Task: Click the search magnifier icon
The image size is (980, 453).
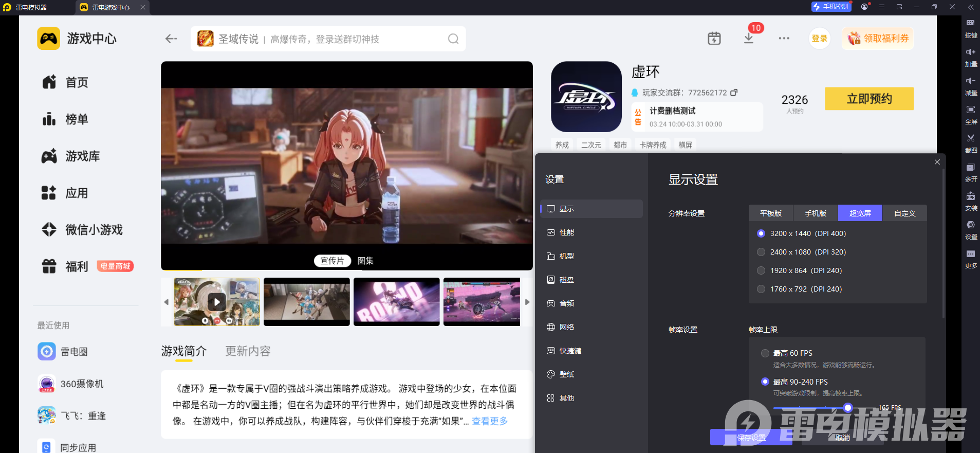Action: pyautogui.click(x=453, y=39)
